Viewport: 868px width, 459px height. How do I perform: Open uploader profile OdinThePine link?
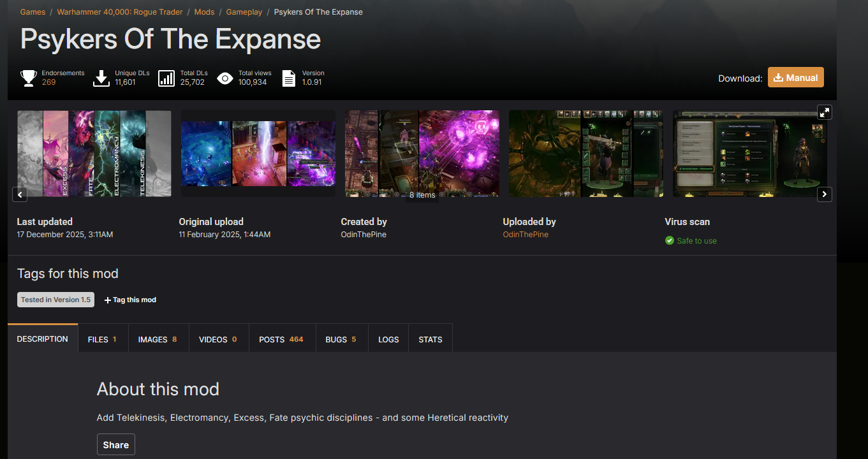click(526, 235)
